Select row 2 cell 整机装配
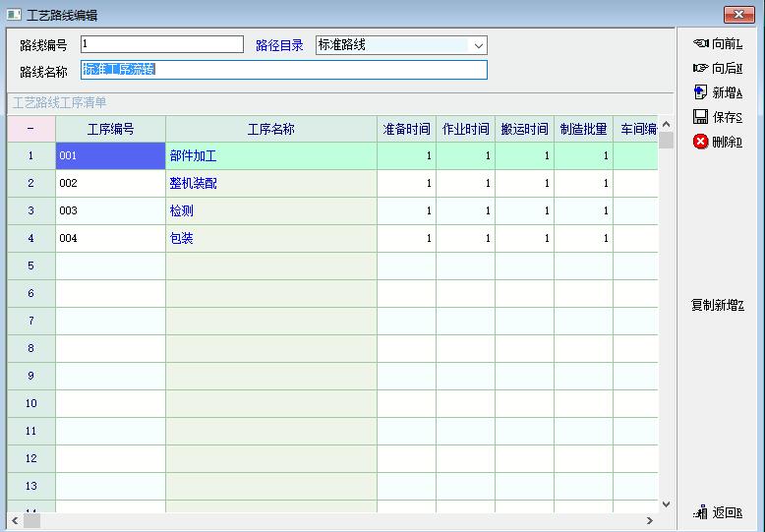Image resolution: width=765 pixels, height=532 pixels. coord(270,184)
